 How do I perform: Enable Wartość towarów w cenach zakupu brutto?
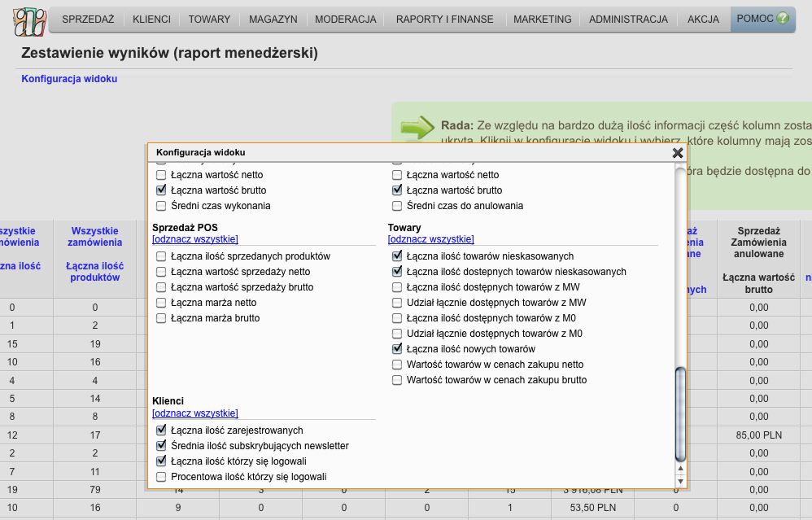[x=397, y=381]
